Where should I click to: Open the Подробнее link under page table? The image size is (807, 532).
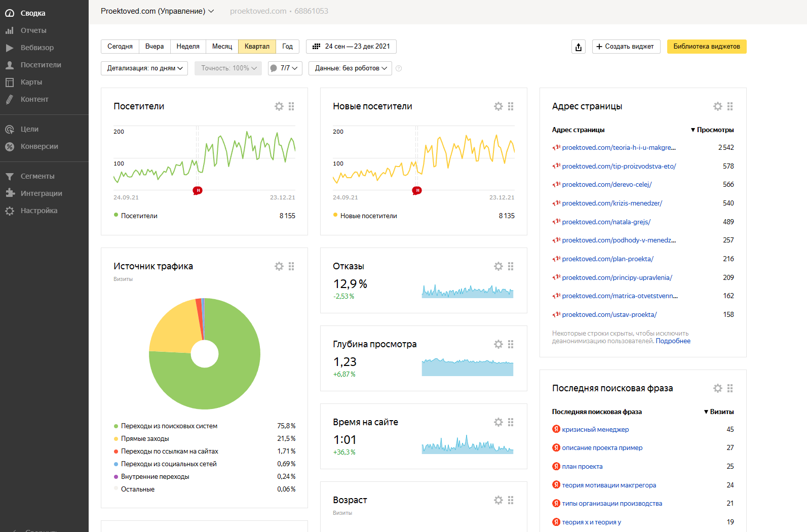(673, 341)
